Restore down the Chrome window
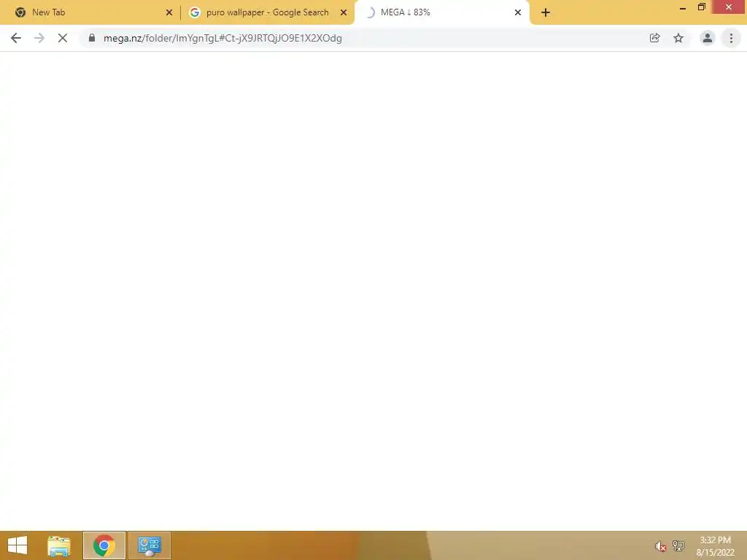Screen dimensions: 747x560 [702, 7]
